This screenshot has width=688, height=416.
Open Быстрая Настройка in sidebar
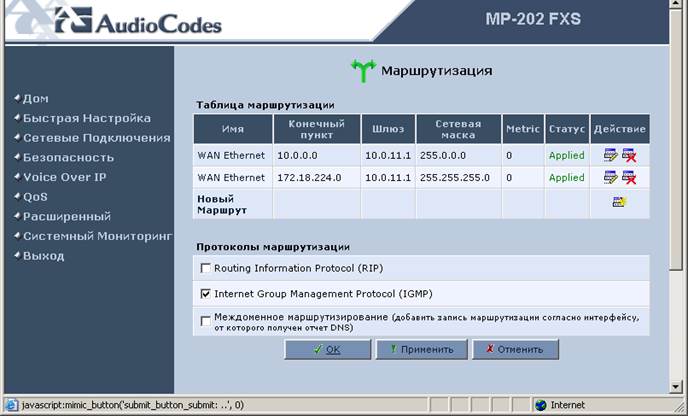(87, 118)
